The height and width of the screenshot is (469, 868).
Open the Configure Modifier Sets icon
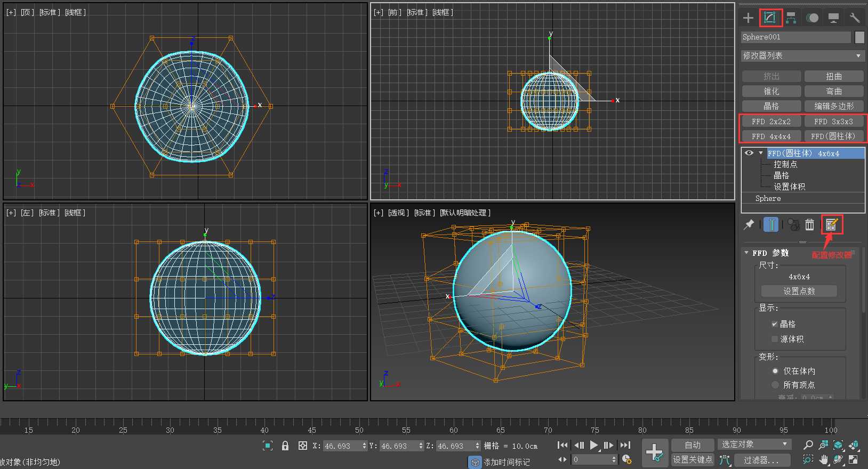point(832,224)
